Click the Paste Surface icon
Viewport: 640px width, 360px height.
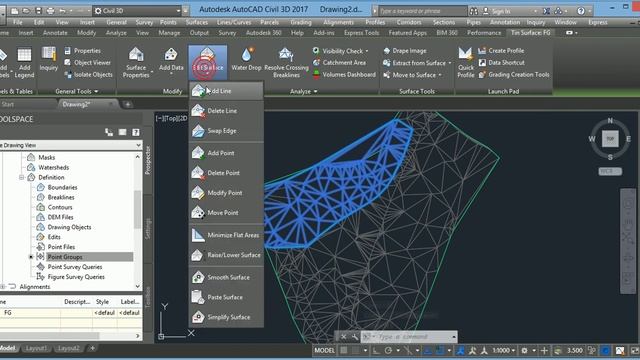tap(198, 297)
